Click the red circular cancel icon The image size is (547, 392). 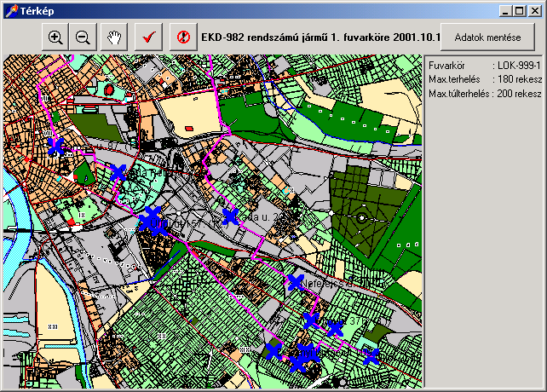pos(182,37)
